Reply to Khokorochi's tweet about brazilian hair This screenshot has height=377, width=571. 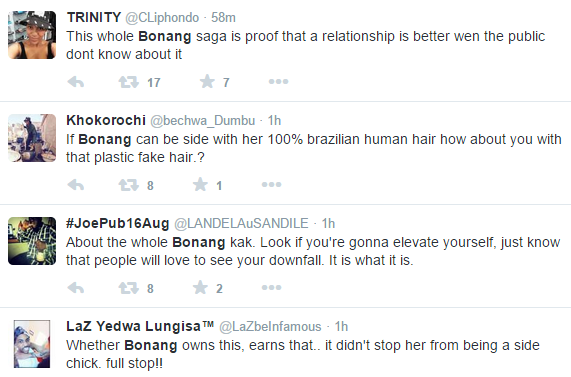tap(76, 185)
